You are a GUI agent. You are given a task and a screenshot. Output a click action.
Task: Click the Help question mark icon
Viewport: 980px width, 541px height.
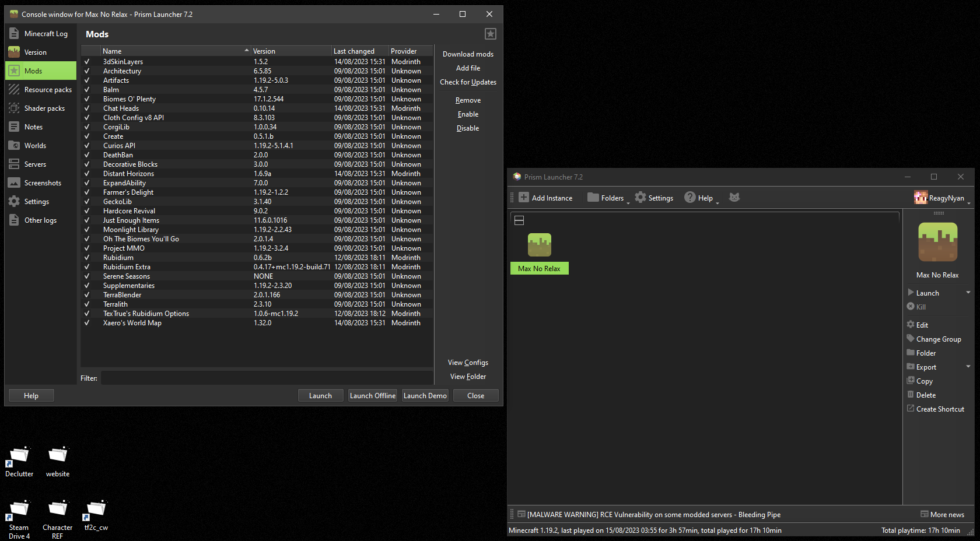pos(690,198)
